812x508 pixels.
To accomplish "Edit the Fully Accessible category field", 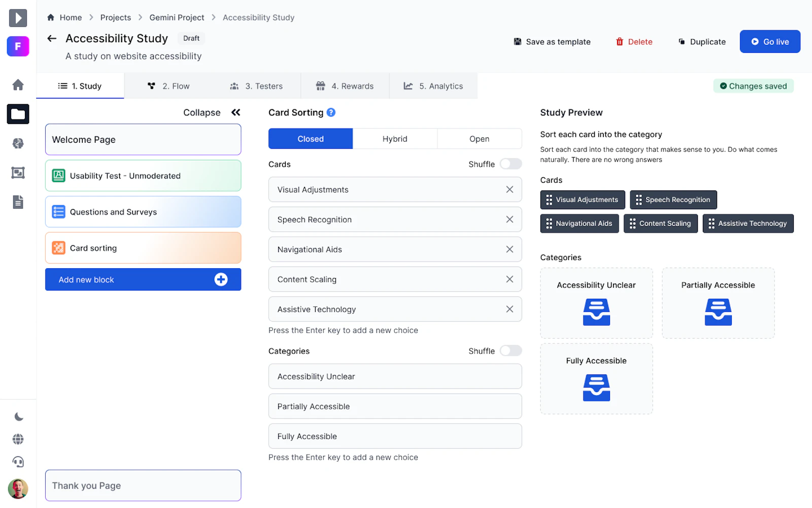I will [395, 436].
